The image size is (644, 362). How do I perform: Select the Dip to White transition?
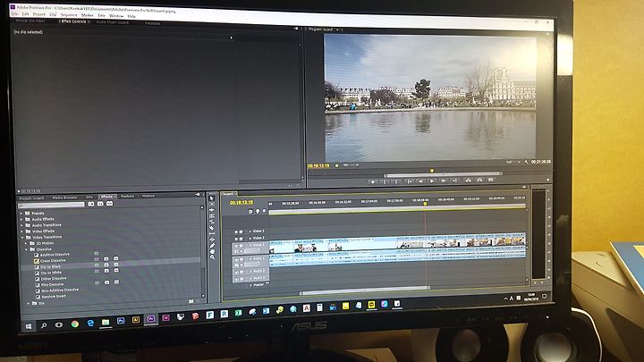tap(51, 273)
